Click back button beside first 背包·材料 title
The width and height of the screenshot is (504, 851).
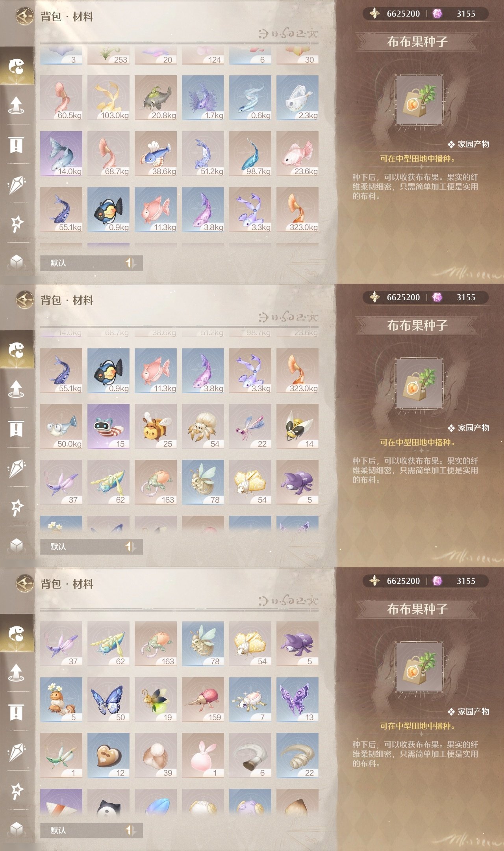pyautogui.click(x=25, y=17)
